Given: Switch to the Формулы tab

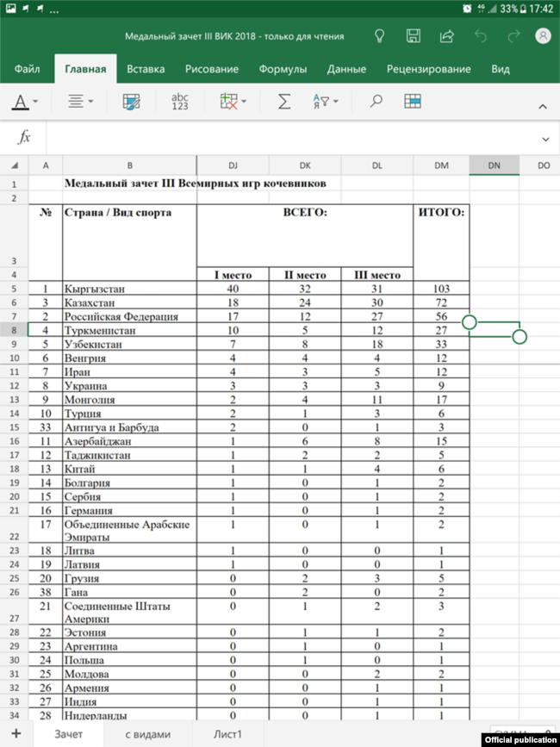Looking at the screenshot, I should [283, 69].
